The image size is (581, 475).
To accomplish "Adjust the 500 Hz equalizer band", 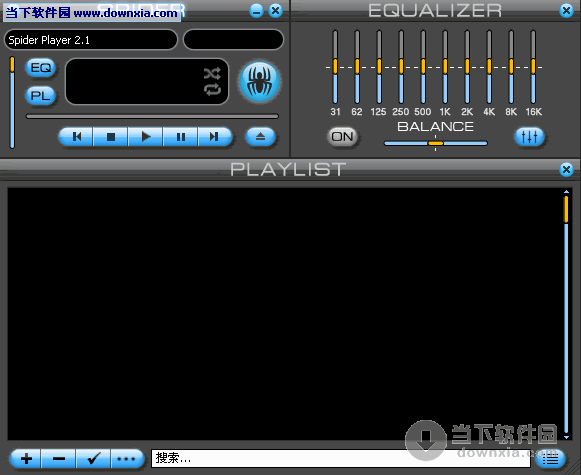I will click(423, 67).
